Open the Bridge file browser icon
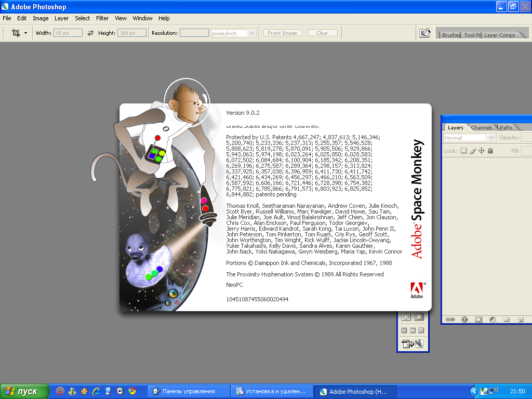532x399 pixels. [x=425, y=33]
